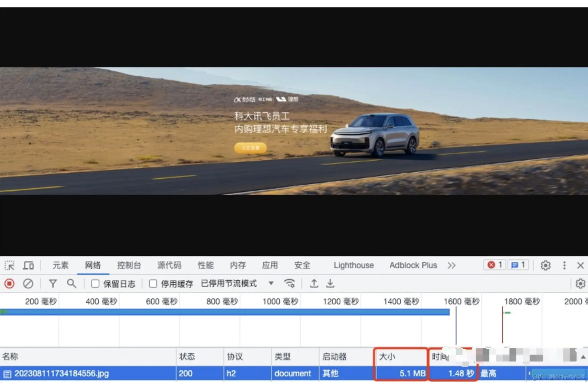Switch to 安全 tab
The image size is (588, 383).
click(302, 265)
